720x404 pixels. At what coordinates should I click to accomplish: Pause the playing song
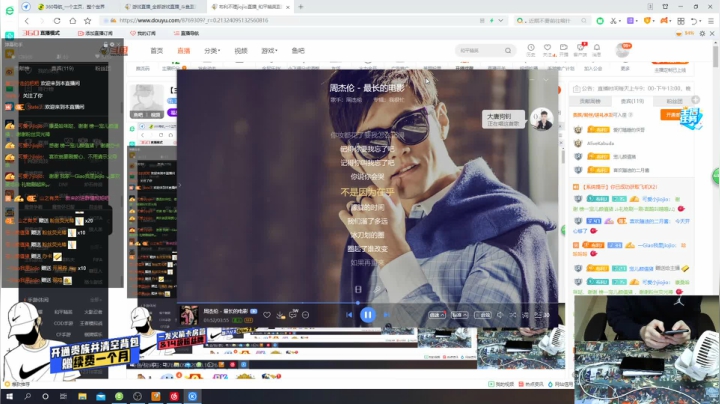[x=368, y=315]
